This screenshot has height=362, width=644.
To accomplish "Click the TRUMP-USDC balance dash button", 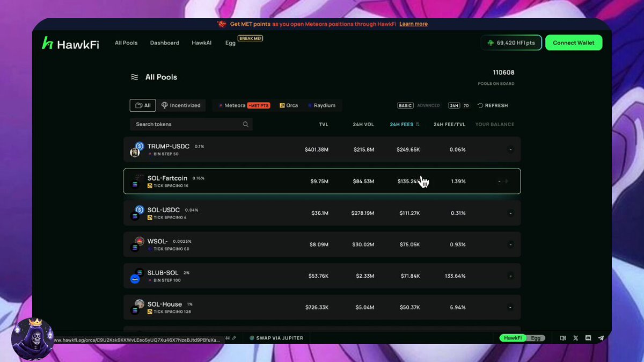I will 510,150.
